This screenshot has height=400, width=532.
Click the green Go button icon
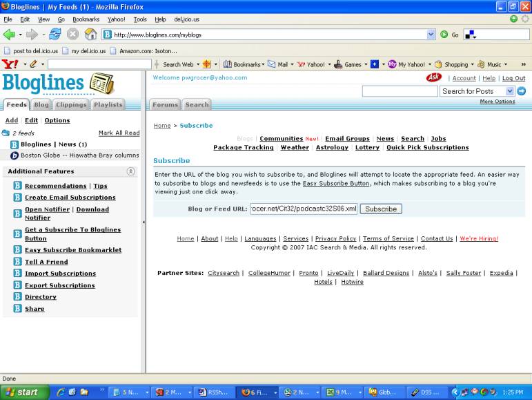(x=444, y=35)
